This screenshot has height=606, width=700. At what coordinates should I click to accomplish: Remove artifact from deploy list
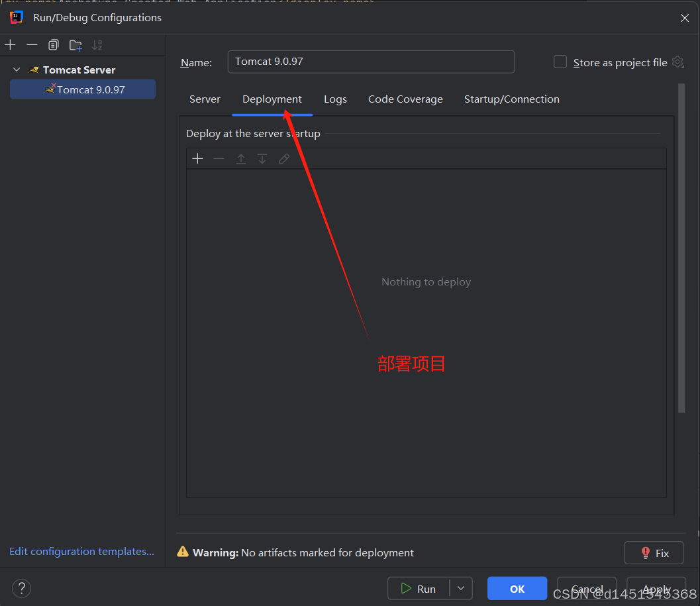(x=219, y=158)
